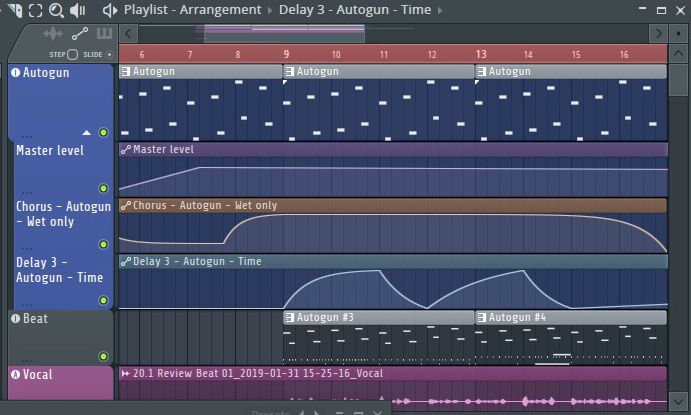Screen dimensions: 691x415
Task: Show automation clips via the curve icon
Action: 80,34
